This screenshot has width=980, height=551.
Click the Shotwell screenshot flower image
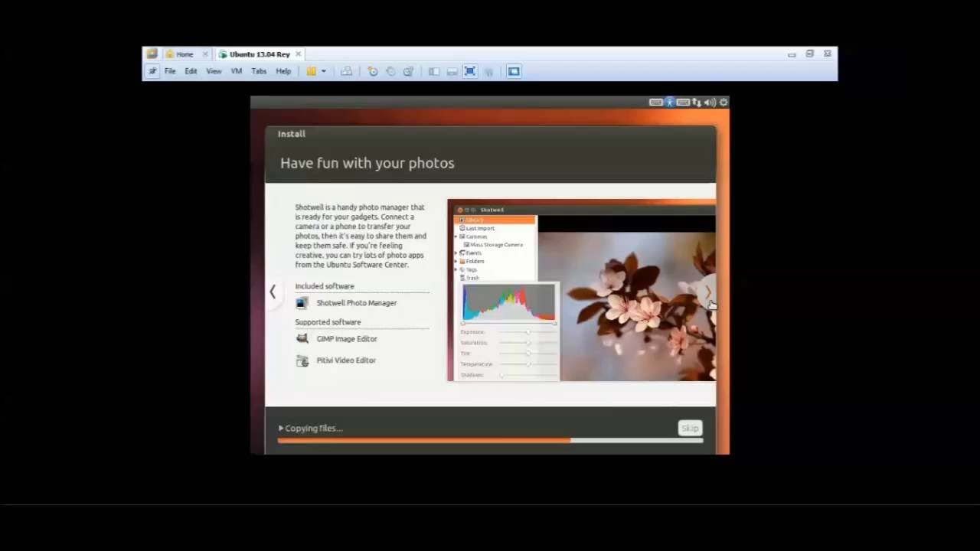[x=626, y=306]
